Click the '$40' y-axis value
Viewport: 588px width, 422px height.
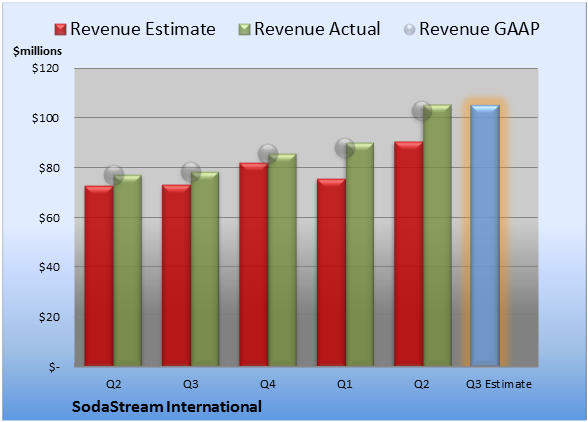tap(49, 267)
